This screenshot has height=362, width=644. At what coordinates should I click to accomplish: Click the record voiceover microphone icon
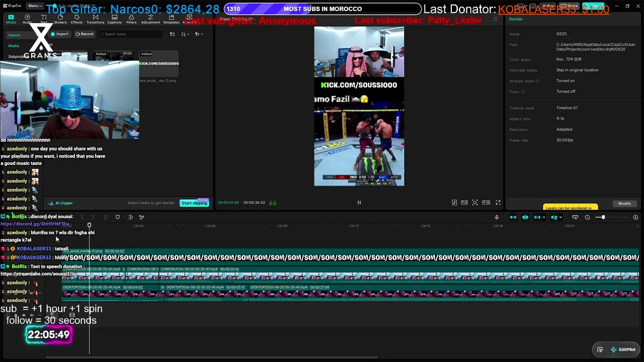(x=497, y=217)
